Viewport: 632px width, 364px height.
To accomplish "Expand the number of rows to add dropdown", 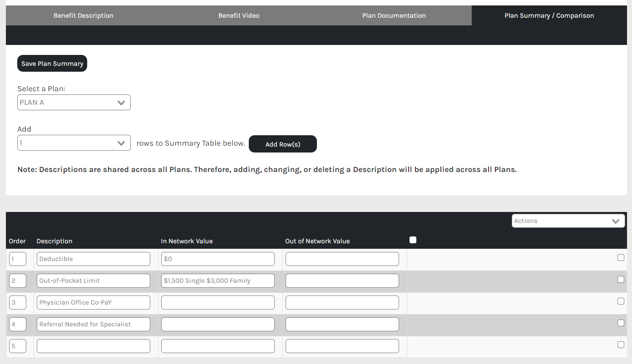I will pos(74,143).
